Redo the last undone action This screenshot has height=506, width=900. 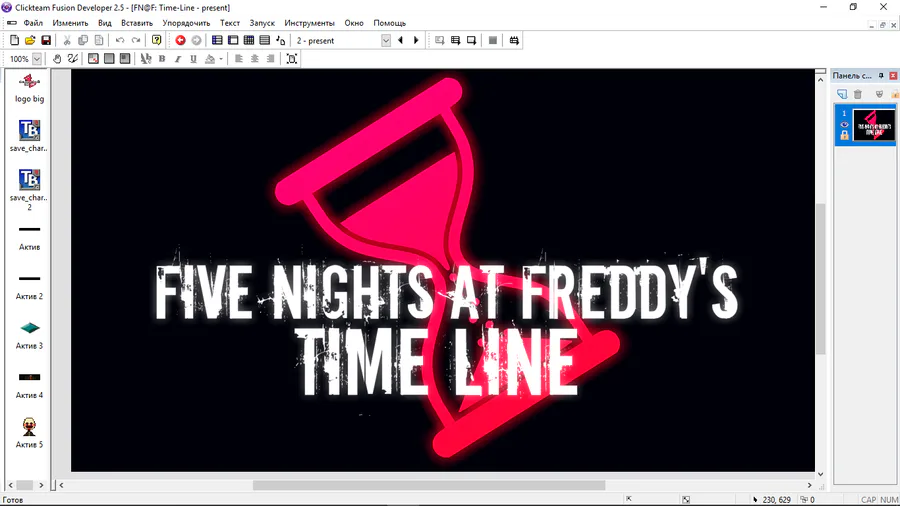tap(136, 40)
